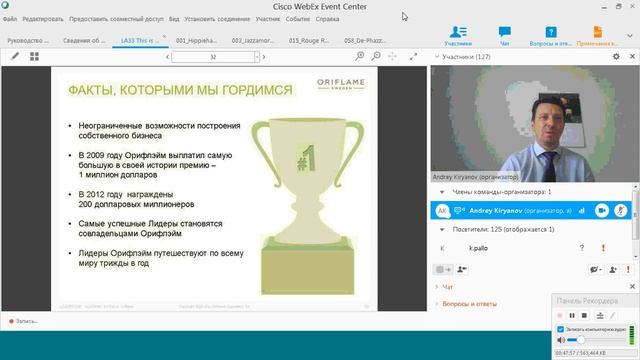
Task: Open the slide thumbnails grid view
Action: (x=34, y=56)
